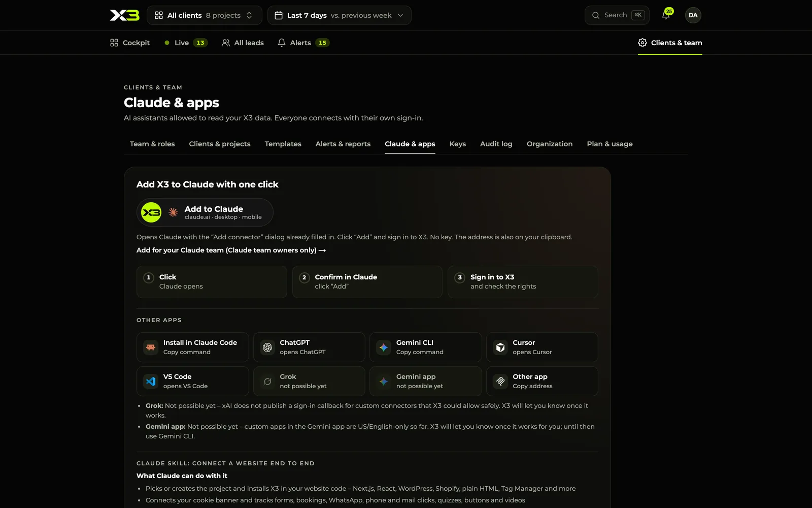Click the Cursor cube icon
Image resolution: width=812 pixels, height=508 pixels.
(500, 347)
